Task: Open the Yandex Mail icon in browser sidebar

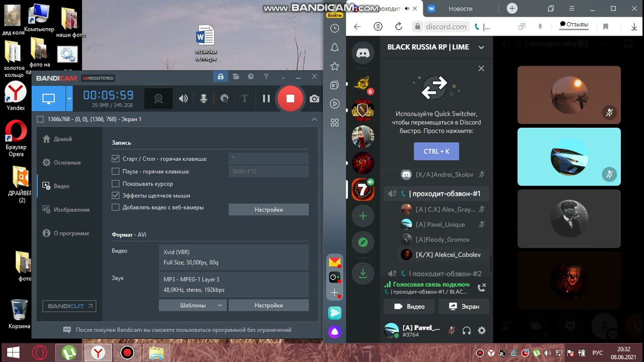Action: pyautogui.click(x=335, y=262)
